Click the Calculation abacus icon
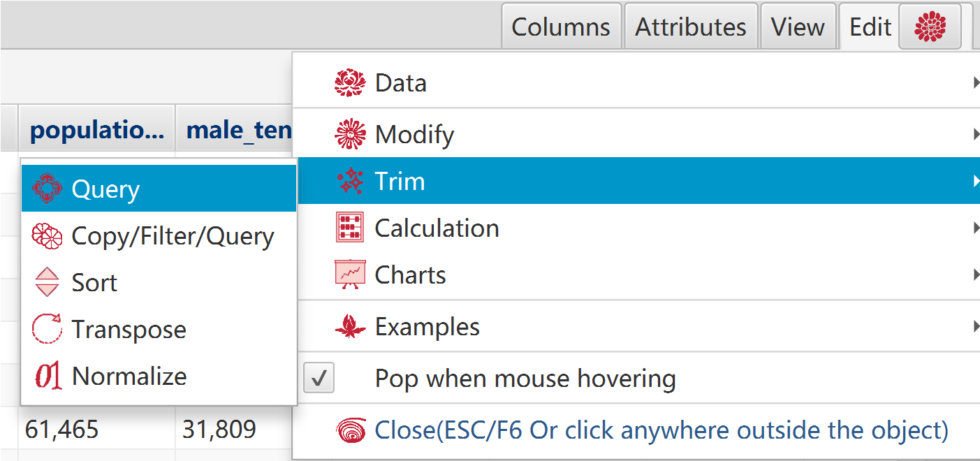The image size is (980, 461). 350,228
